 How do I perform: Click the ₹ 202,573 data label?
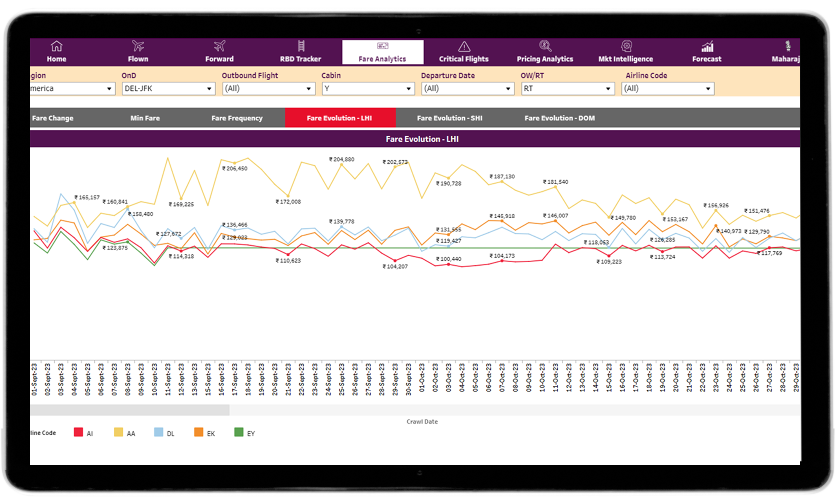(x=395, y=162)
